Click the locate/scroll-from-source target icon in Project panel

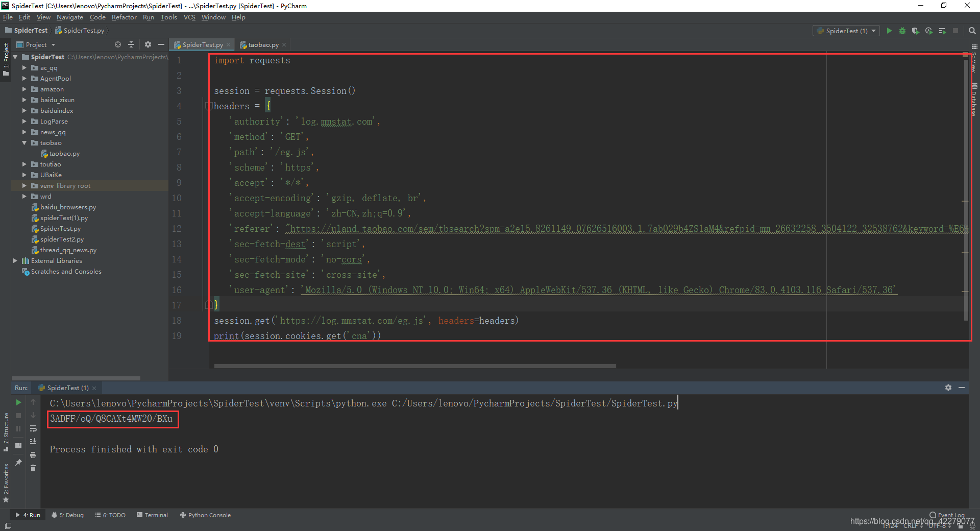tap(118, 44)
